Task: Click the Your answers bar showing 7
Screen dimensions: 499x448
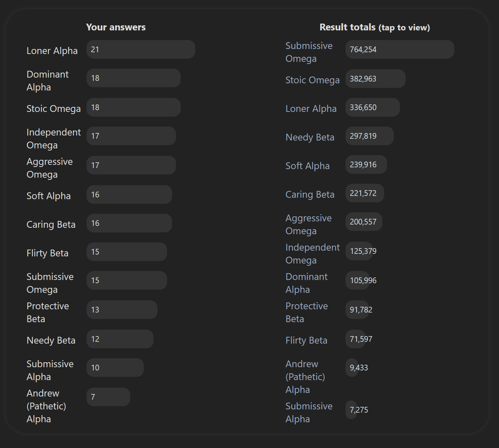Action: coord(108,397)
